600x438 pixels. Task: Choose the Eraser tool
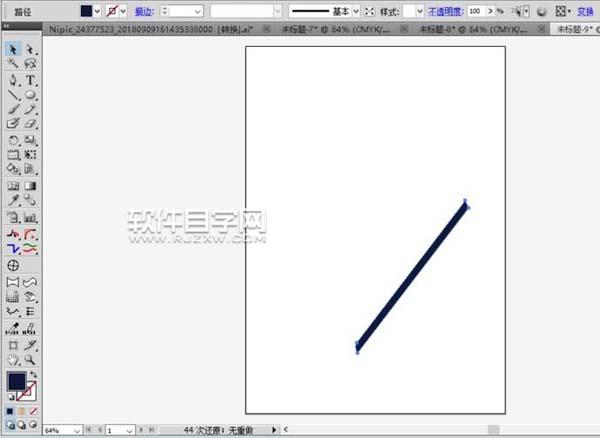click(30, 123)
